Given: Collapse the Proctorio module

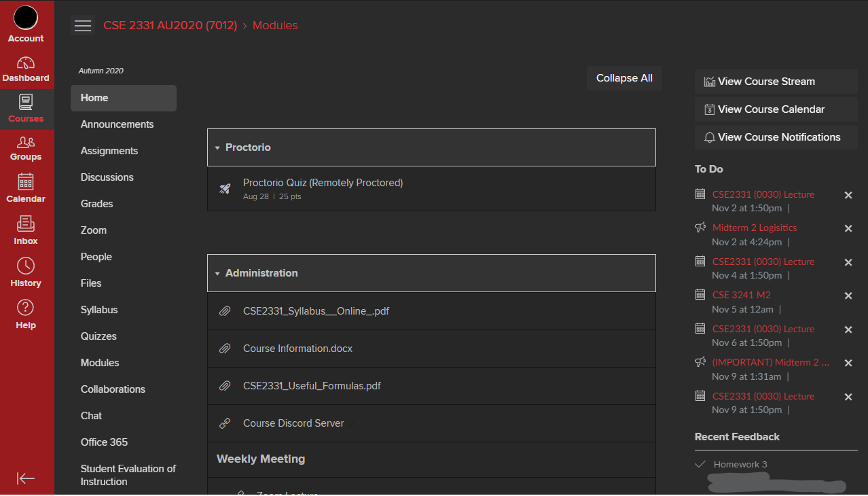Looking at the screenshot, I should click(217, 147).
